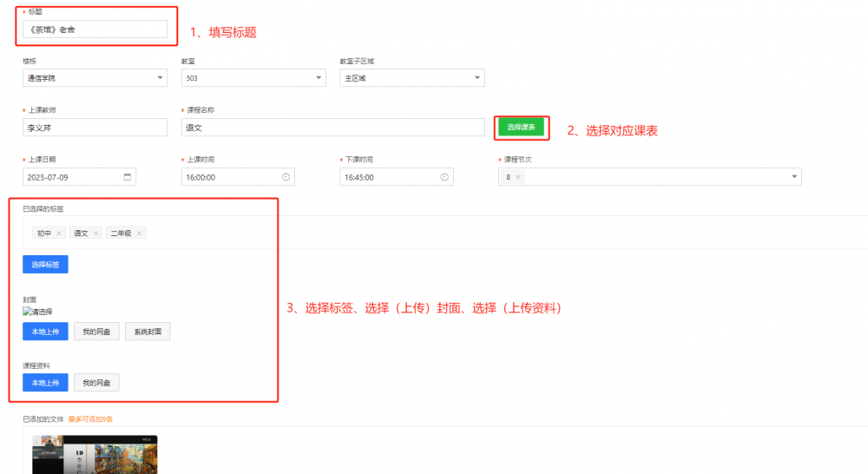Click the calendar icon in 上课日期 field
This screenshot has height=474, width=868.
pyautogui.click(x=128, y=177)
